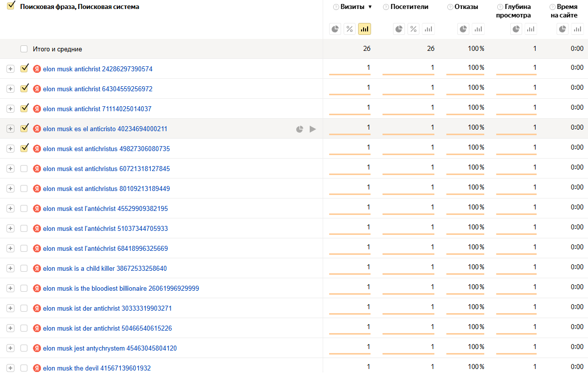Enable checkbox for 'elon musk is a child killer' row
The image size is (588, 375).
24,268
